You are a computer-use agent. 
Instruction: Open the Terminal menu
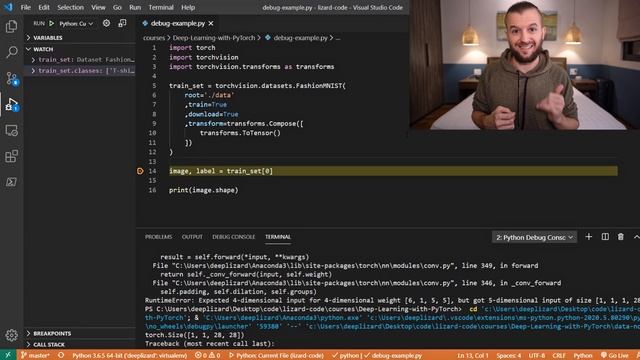click(x=161, y=7)
